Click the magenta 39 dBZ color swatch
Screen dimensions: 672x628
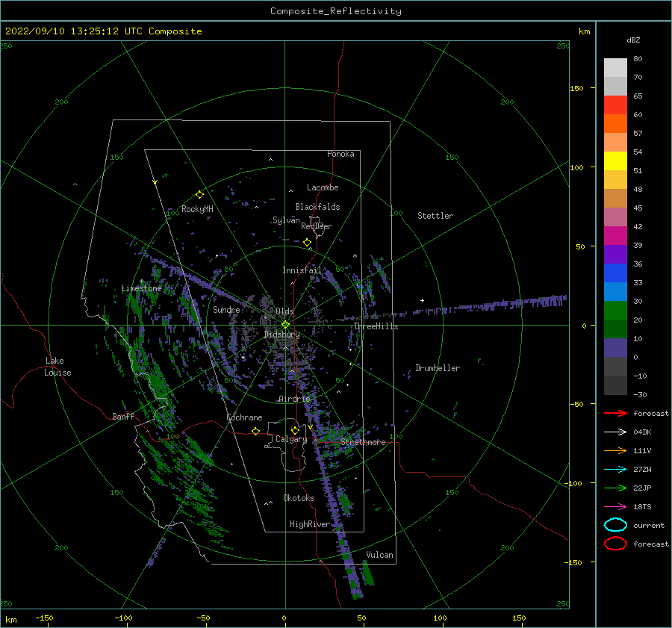tap(615, 236)
